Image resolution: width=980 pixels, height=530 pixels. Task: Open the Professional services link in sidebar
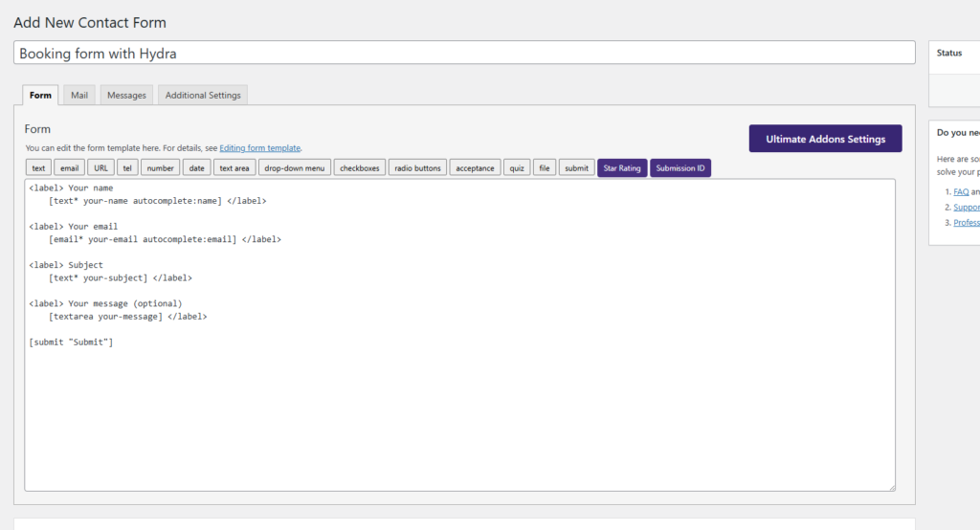click(x=967, y=223)
